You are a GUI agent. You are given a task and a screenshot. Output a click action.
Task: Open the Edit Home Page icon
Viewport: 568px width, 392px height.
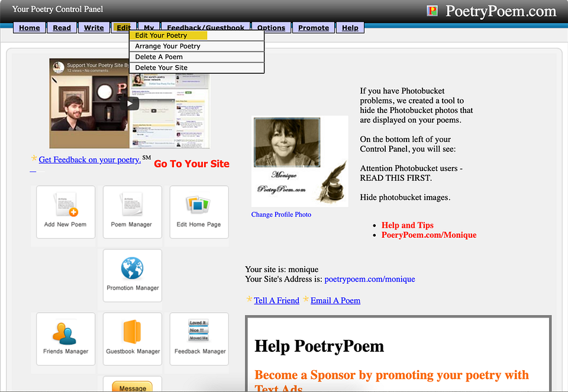coord(199,212)
